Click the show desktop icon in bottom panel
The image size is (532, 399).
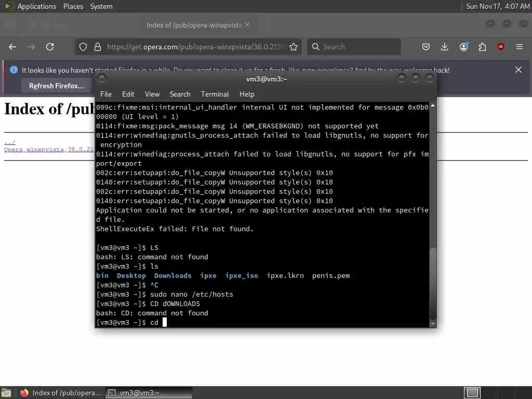coord(6,393)
